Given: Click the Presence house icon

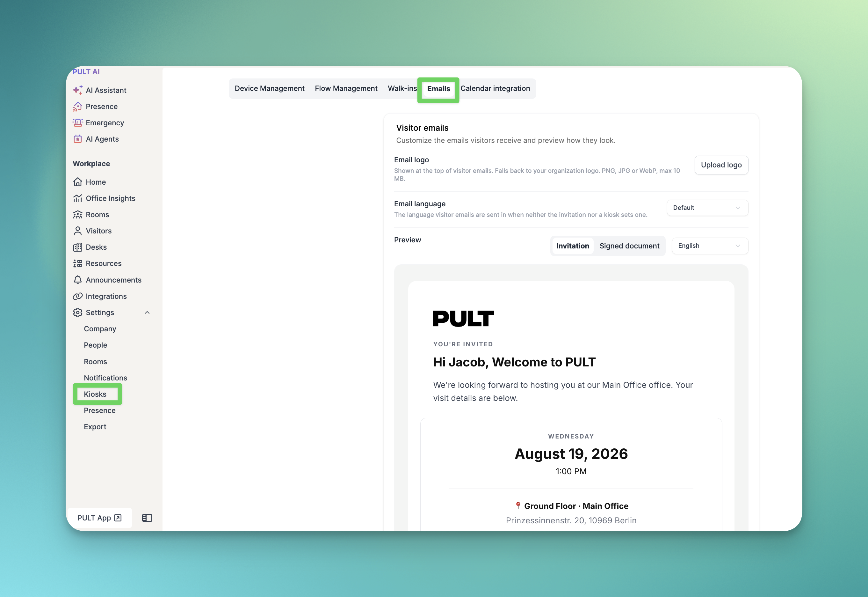Looking at the screenshot, I should (x=78, y=107).
